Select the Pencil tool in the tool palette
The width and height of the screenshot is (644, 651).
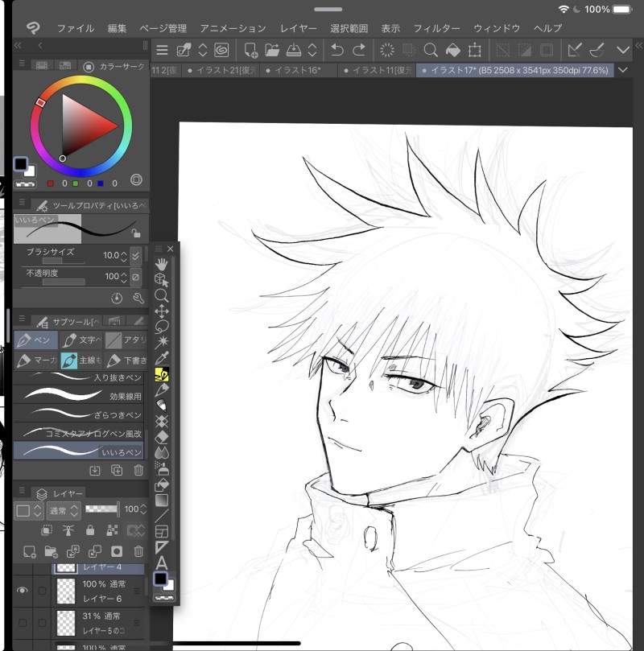[x=162, y=389]
